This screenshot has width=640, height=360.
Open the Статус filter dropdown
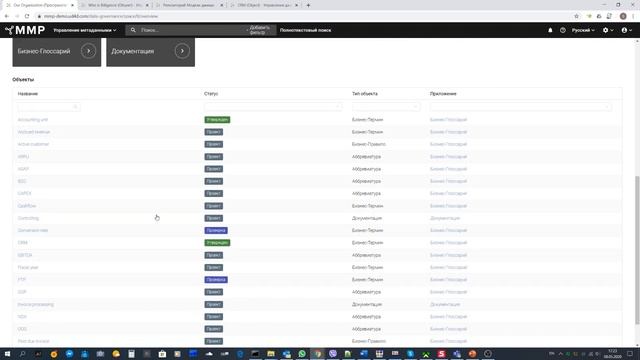(x=273, y=107)
